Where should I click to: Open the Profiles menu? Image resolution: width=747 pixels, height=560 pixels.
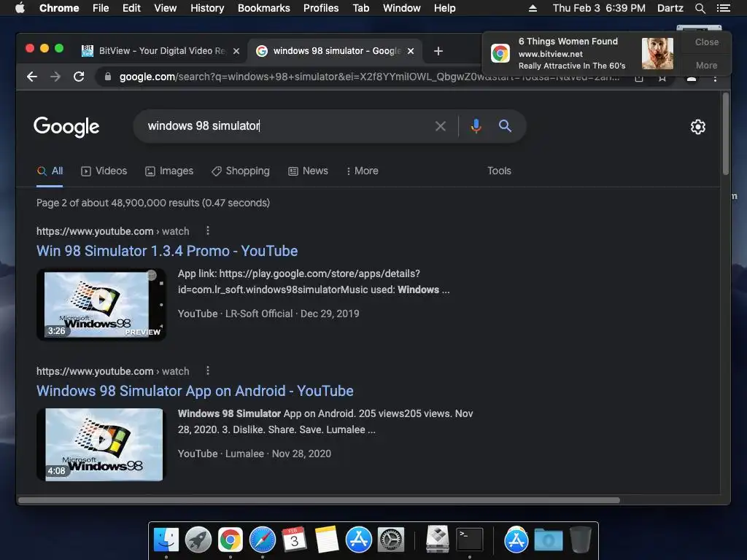tap(321, 8)
